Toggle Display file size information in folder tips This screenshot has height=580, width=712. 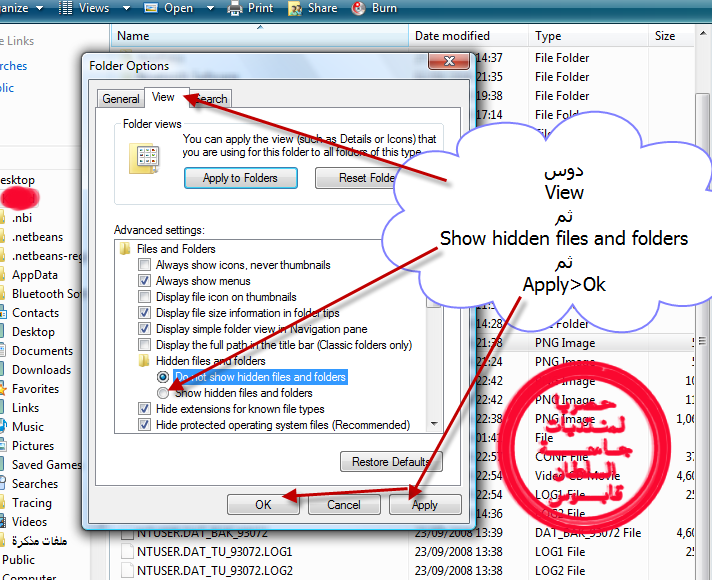[144, 312]
